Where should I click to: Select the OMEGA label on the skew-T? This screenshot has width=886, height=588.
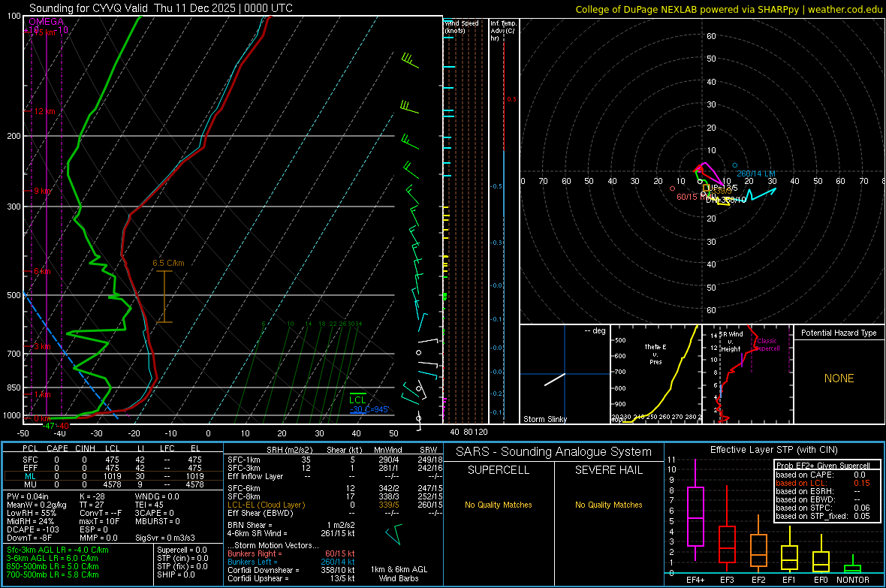point(47,22)
